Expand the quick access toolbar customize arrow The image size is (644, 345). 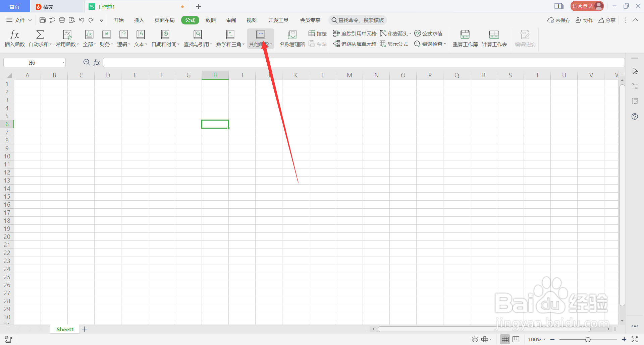[101, 20]
